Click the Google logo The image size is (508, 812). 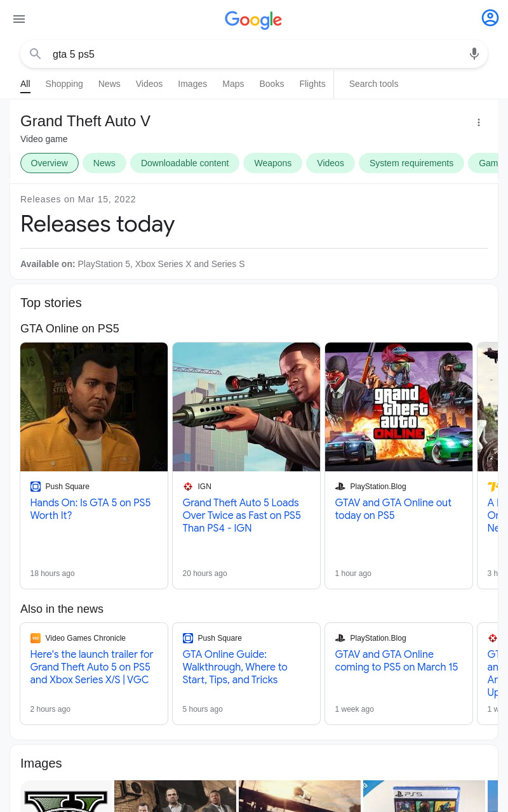[253, 20]
